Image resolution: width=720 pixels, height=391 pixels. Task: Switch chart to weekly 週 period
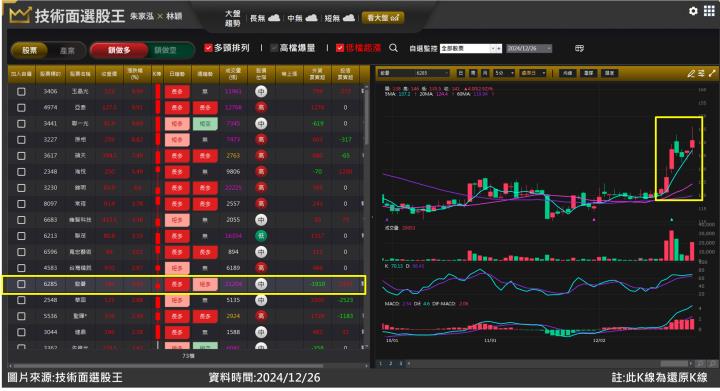click(472, 73)
